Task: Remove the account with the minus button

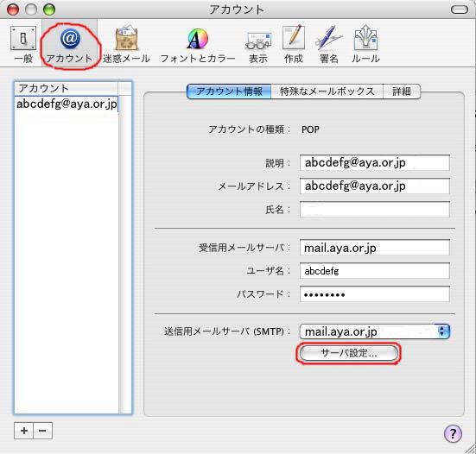Action: tap(43, 431)
